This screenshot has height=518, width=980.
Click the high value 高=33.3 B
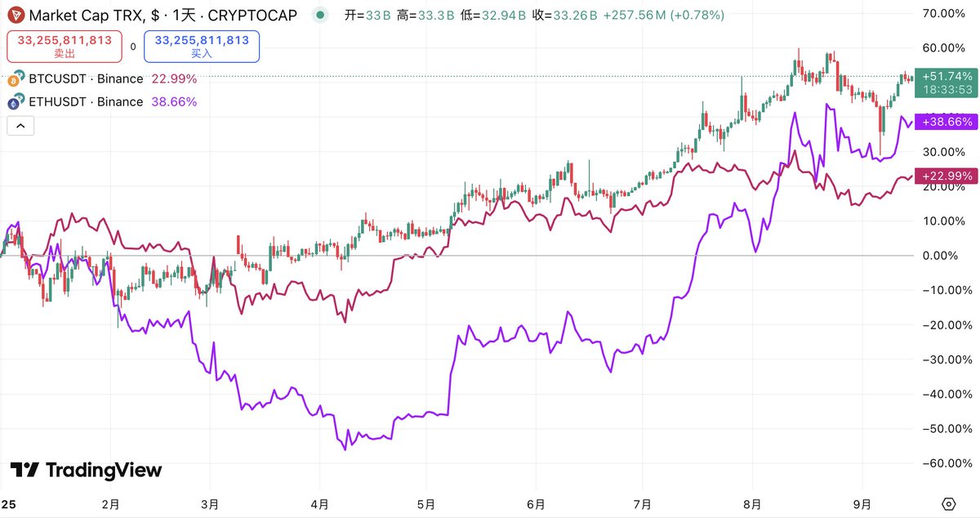coord(426,16)
